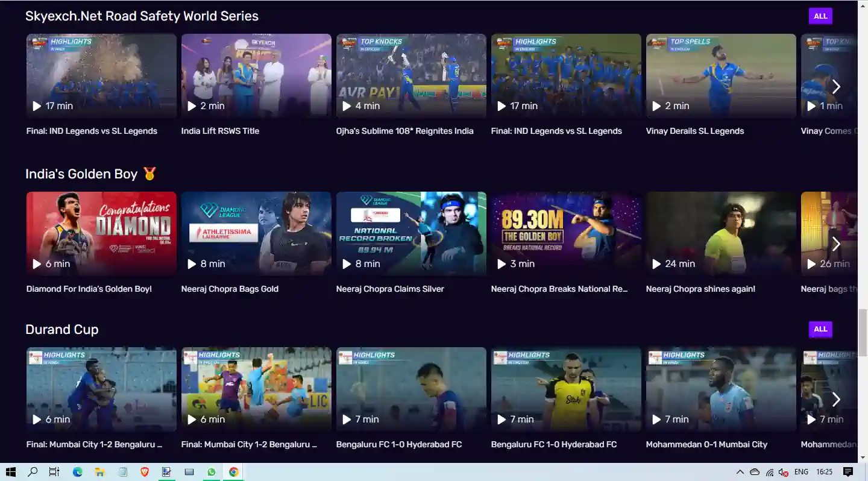Open the Windows Start menu
Image resolution: width=868 pixels, height=481 pixels.
[x=11, y=472]
